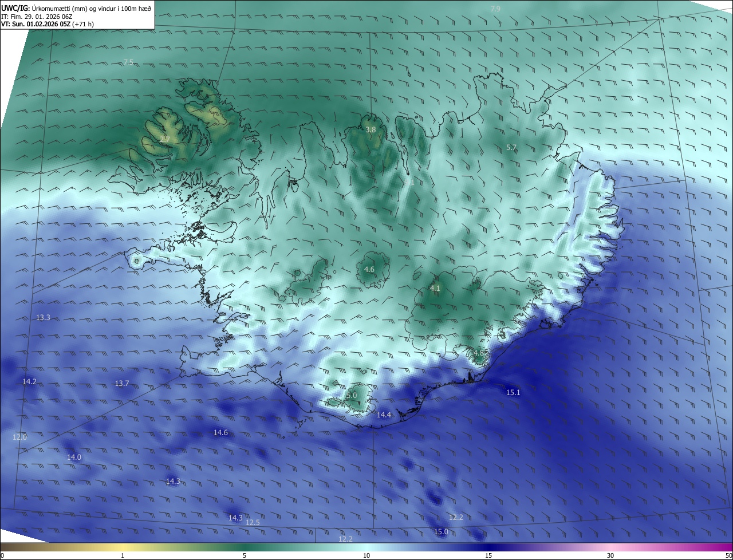Click the 3.8 value in north Iceland
Viewport: 733px width, 560px height.
pyautogui.click(x=371, y=130)
